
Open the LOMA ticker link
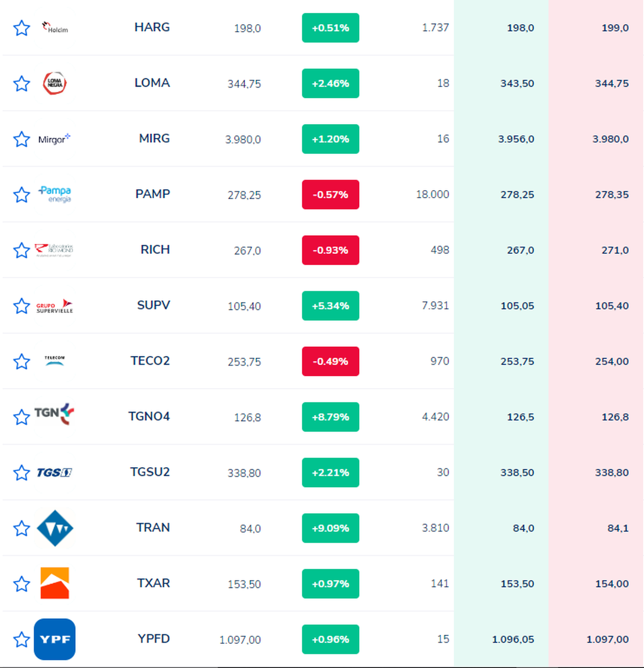(x=152, y=83)
